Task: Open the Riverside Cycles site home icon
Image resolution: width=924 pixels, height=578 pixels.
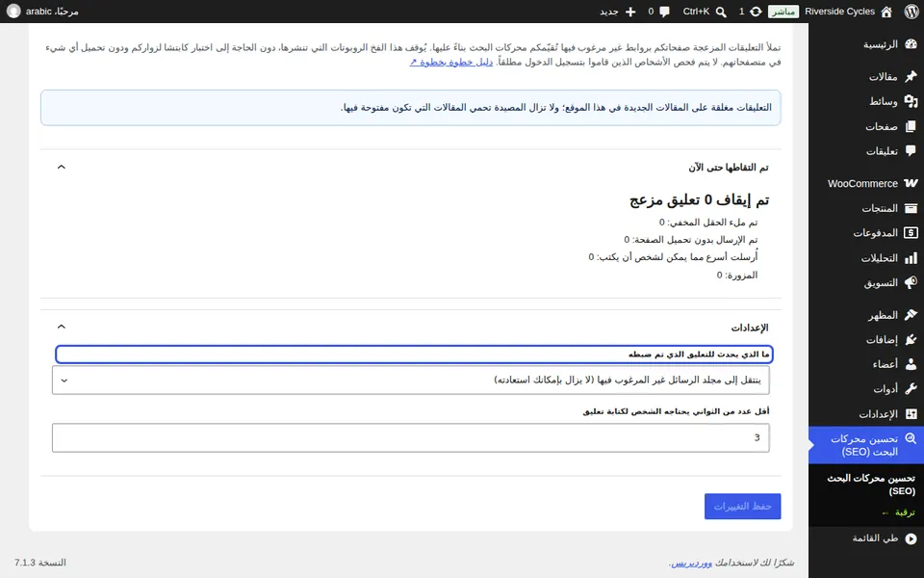Action: tap(886, 12)
